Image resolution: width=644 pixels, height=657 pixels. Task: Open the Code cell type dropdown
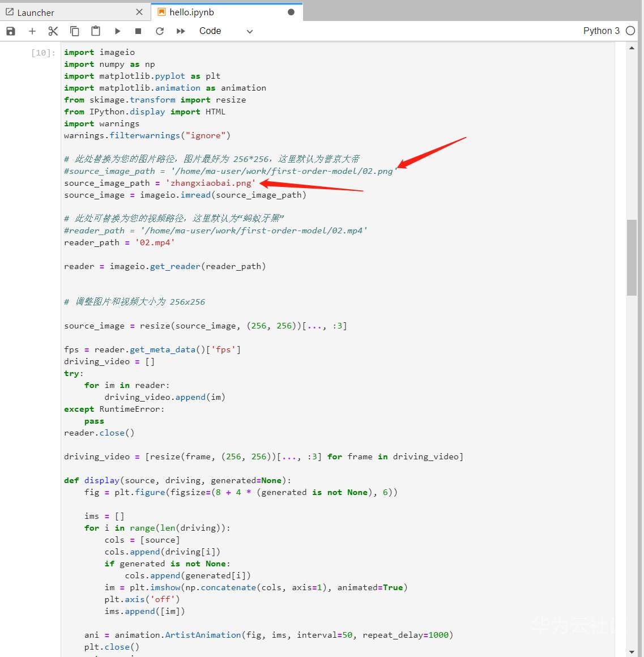[x=226, y=31]
